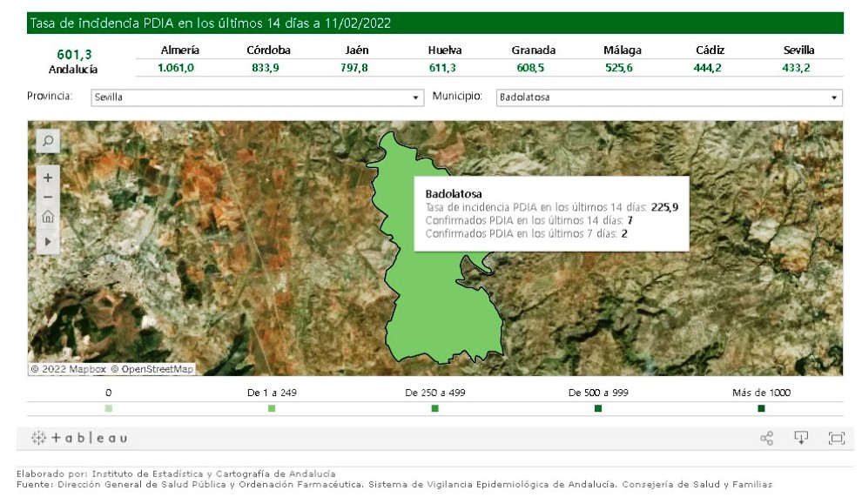Select legend swatch Más de 1000

[761, 408]
